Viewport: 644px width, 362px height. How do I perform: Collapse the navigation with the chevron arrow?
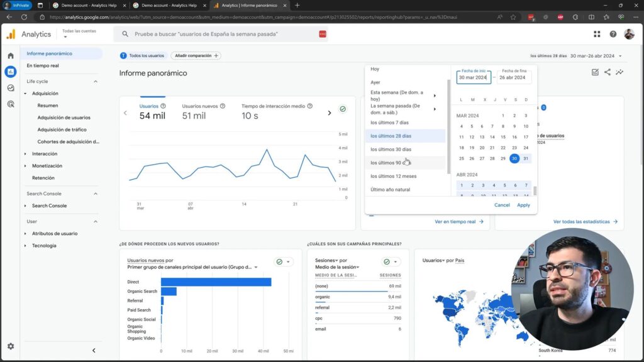(x=94, y=350)
